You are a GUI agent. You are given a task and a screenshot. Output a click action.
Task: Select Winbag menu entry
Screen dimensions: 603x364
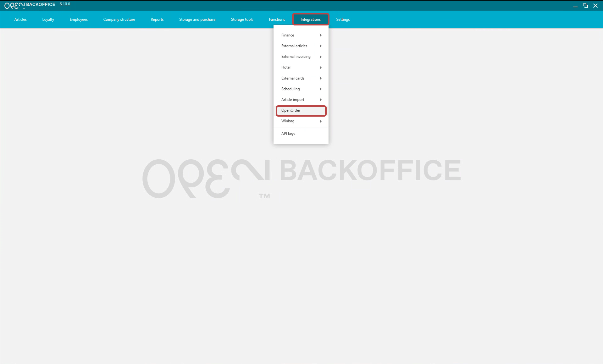(301, 121)
